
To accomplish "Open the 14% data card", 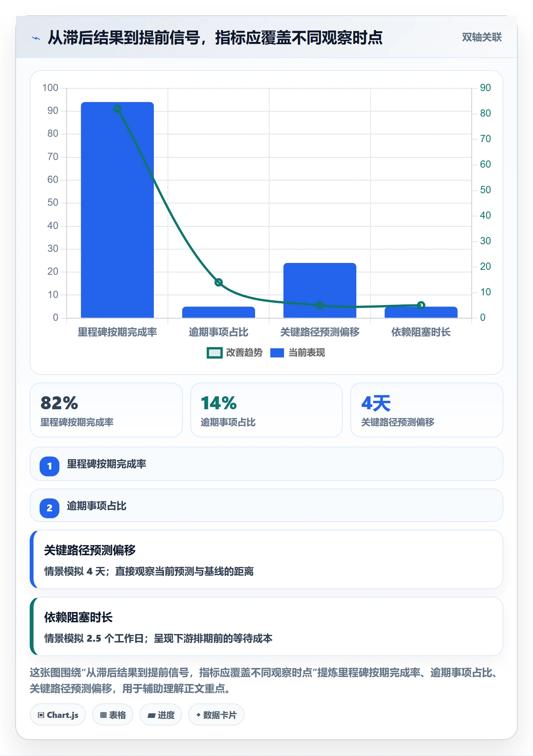I will tap(266, 410).
